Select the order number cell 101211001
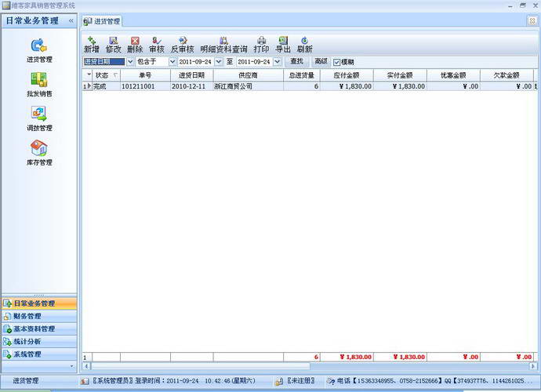 pos(145,86)
